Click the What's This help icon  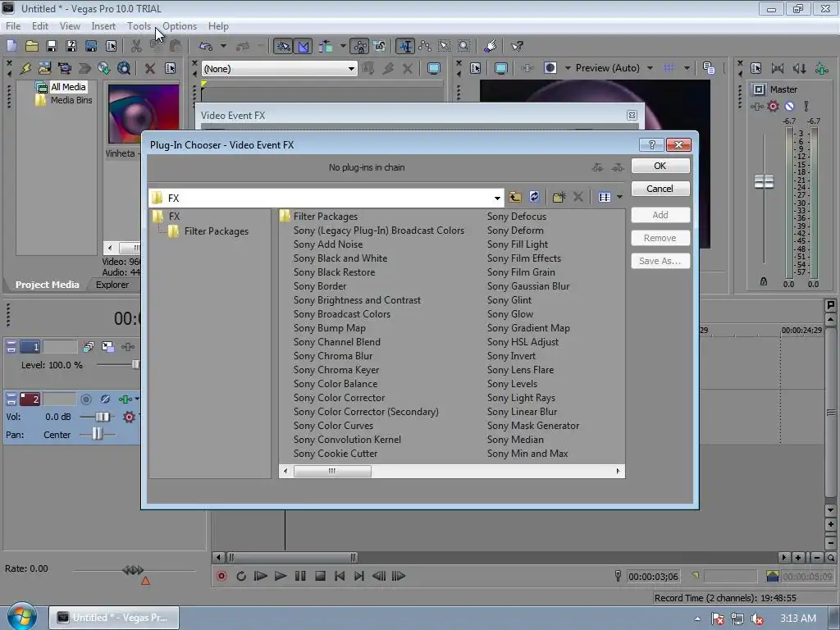[517, 46]
